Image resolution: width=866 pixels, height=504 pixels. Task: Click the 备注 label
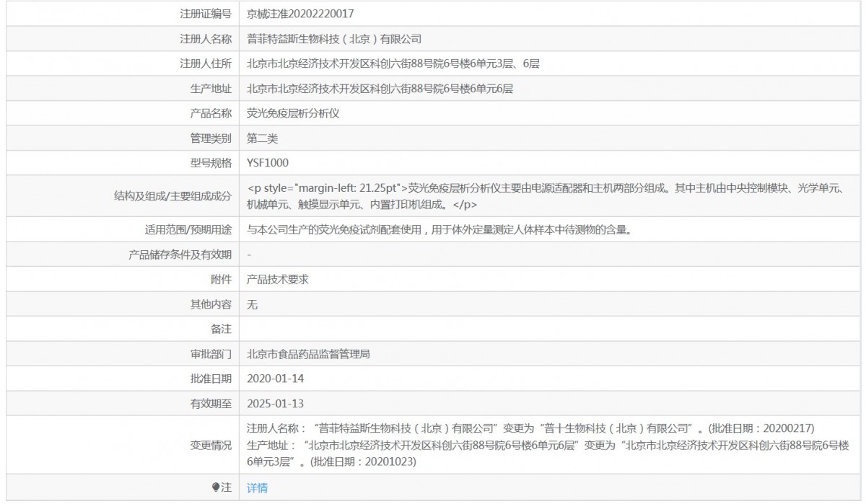222,329
